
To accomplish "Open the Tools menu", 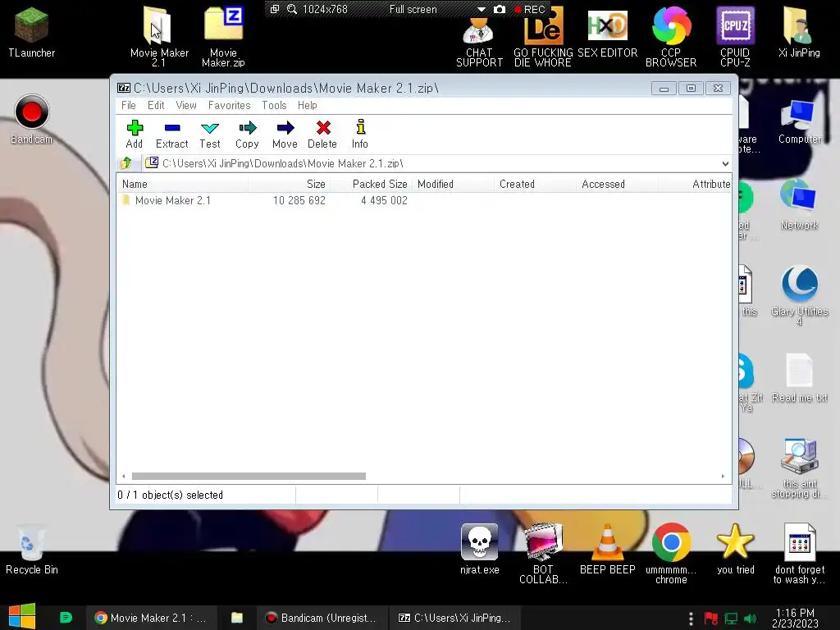I will point(274,105).
